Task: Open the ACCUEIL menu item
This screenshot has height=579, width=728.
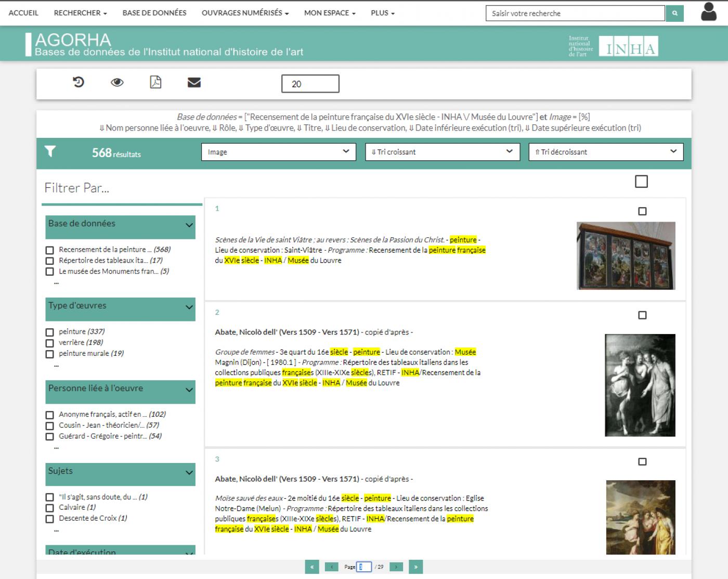Action: (23, 13)
